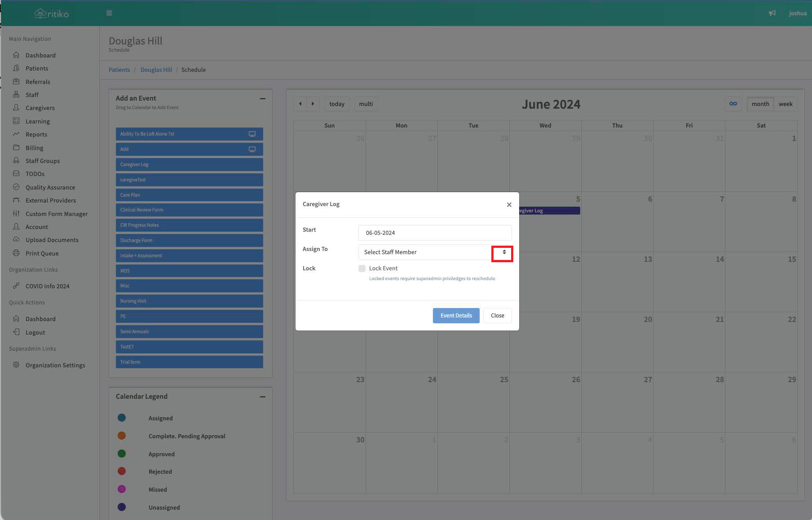812x520 pixels.
Task: Click the infinity link icon above calendar
Action: coord(733,104)
